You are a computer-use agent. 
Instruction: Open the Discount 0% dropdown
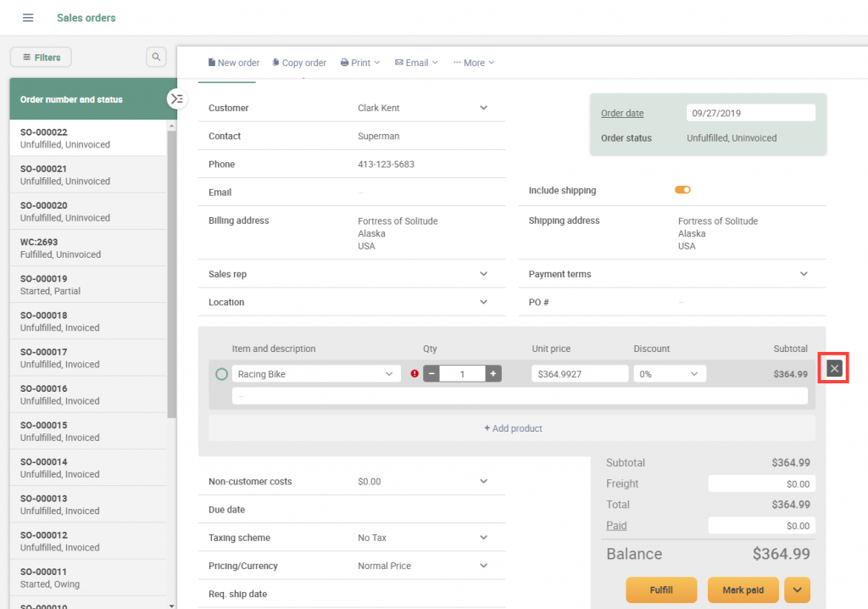670,374
